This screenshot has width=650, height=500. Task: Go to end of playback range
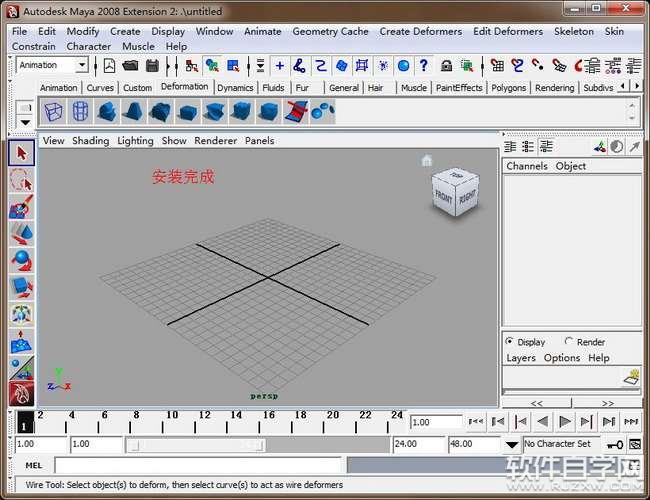pyautogui.click(x=631, y=422)
